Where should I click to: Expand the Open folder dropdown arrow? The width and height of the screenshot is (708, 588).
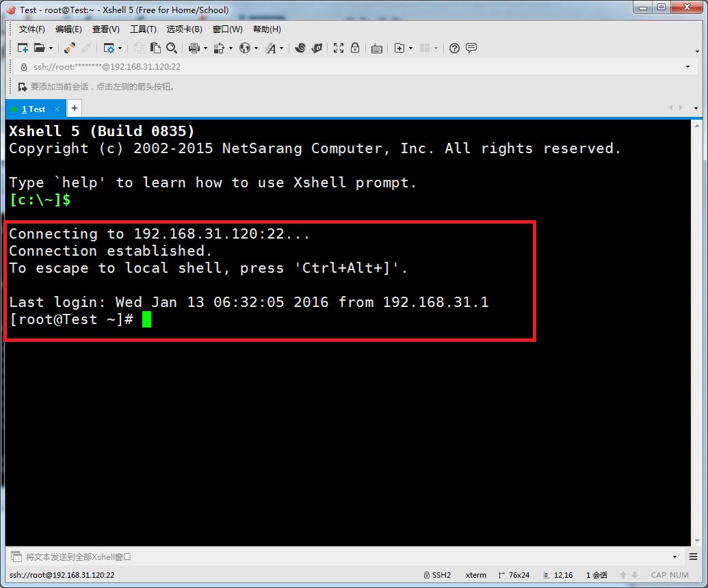[x=51, y=49]
